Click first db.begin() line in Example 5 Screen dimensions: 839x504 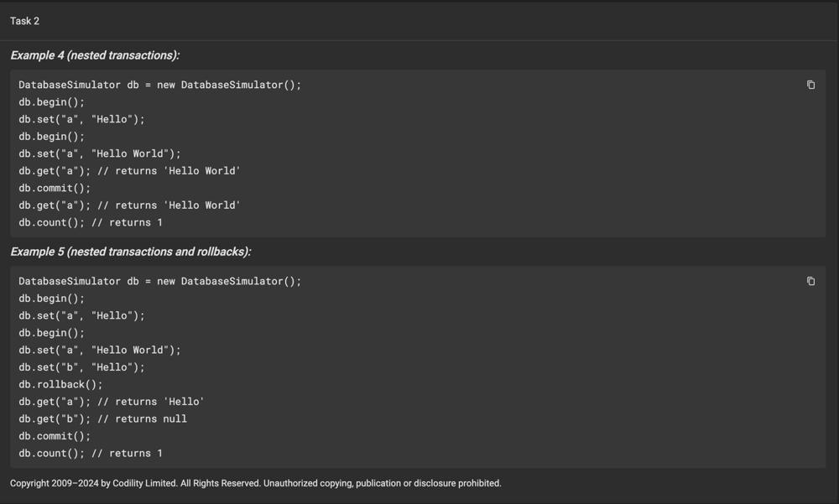[x=52, y=299]
